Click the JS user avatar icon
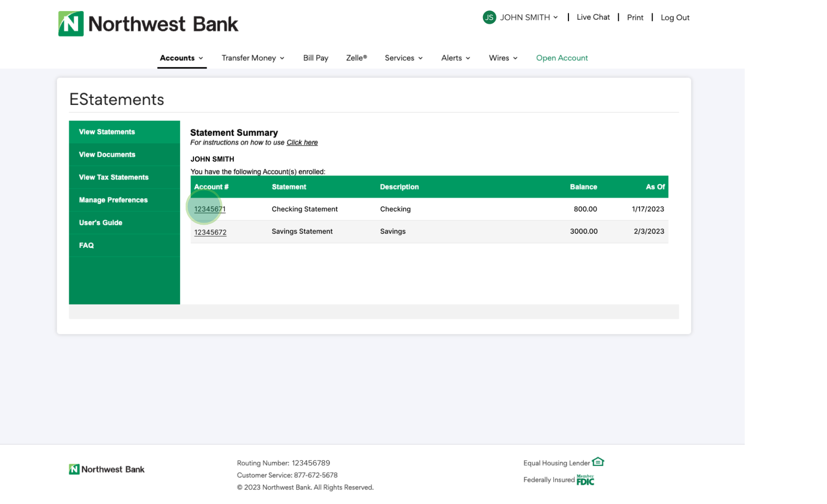Image resolution: width=827 pixels, height=504 pixels. [489, 17]
